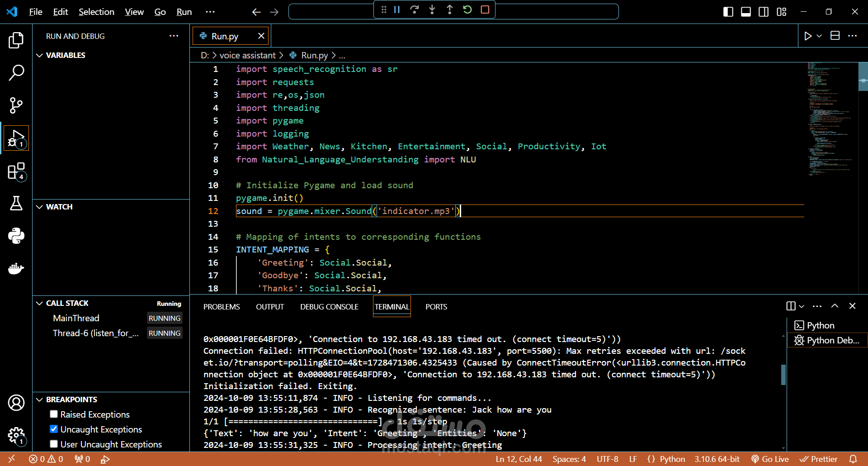Toggle the secondary side bar layout icon
868x466 pixels.
pos(764,12)
